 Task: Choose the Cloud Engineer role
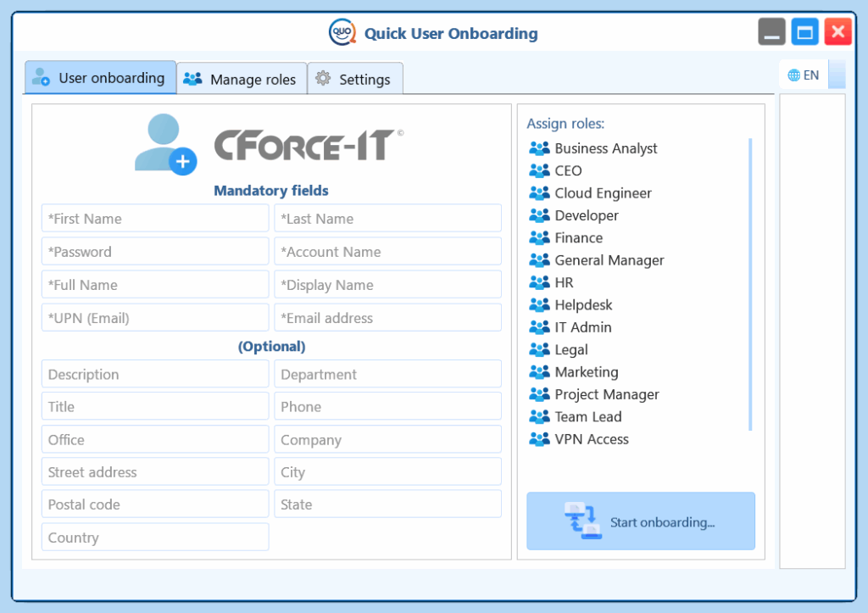click(x=603, y=193)
